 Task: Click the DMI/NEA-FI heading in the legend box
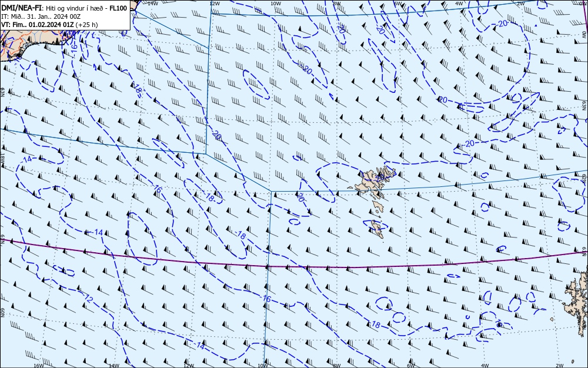click(x=22, y=8)
